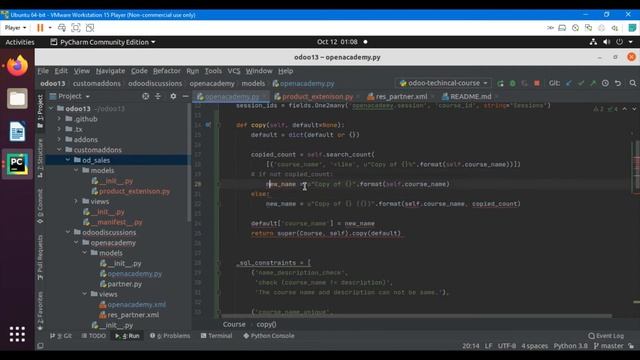Open the Event Log
The image size is (640, 360).
[606, 336]
